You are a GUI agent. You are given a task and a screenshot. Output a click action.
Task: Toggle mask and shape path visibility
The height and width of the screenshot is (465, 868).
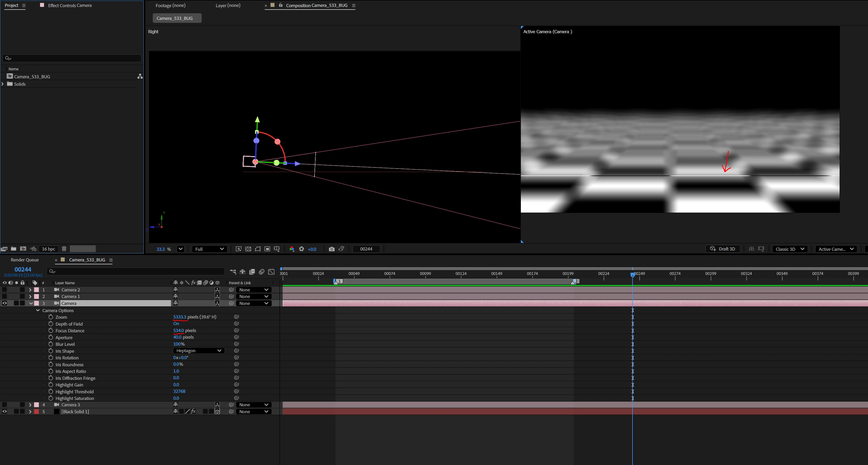258,249
